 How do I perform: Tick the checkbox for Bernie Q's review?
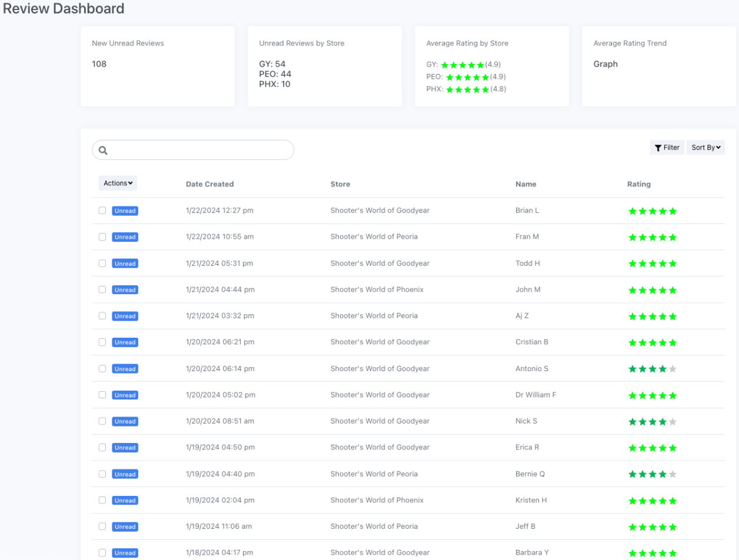tap(102, 474)
